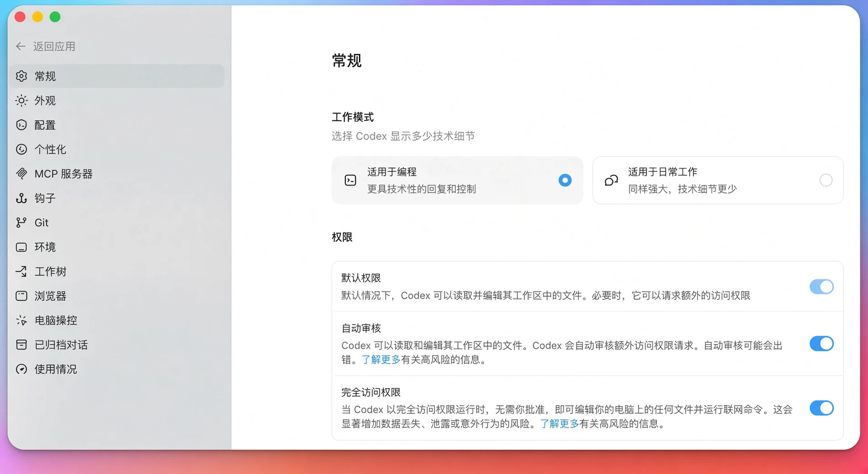Click the yellow minimize window button
This screenshot has width=868, height=474.
[x=37, y=17]
